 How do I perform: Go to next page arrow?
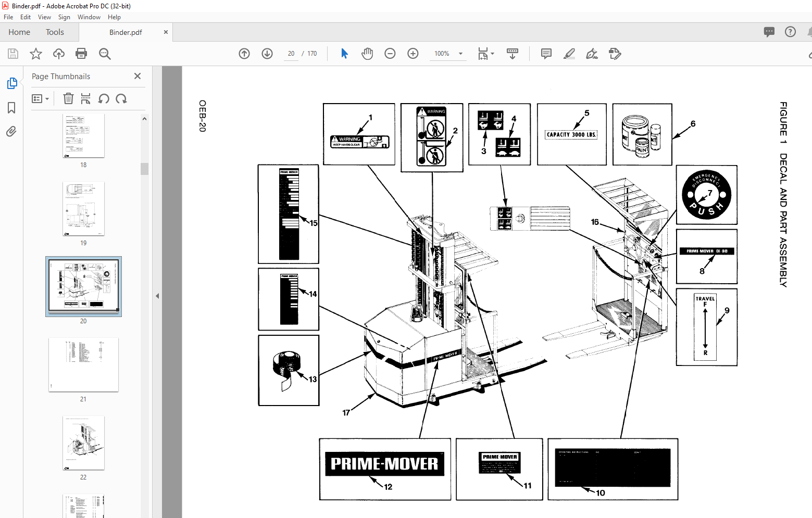pos(267,54)
